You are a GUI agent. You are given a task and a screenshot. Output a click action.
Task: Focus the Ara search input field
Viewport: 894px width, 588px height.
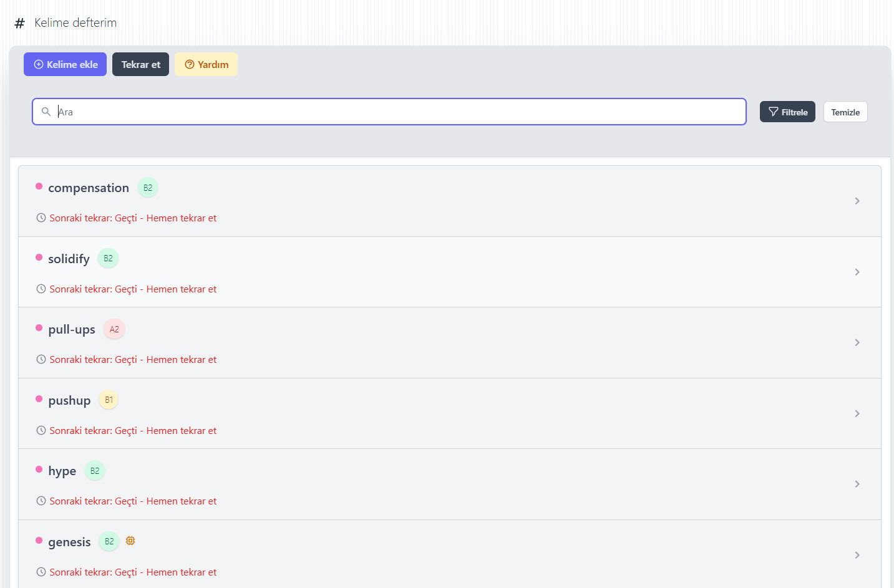pos(399,112)
